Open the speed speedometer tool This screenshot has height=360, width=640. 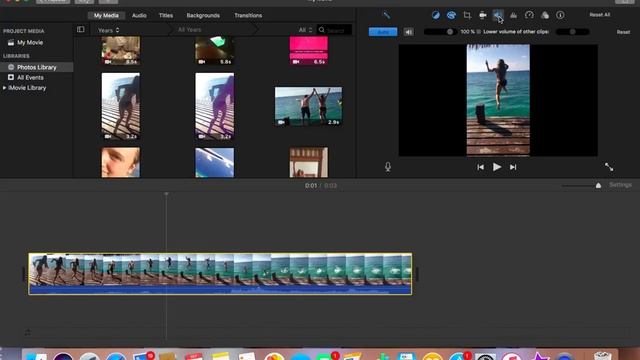click(529, 16)
